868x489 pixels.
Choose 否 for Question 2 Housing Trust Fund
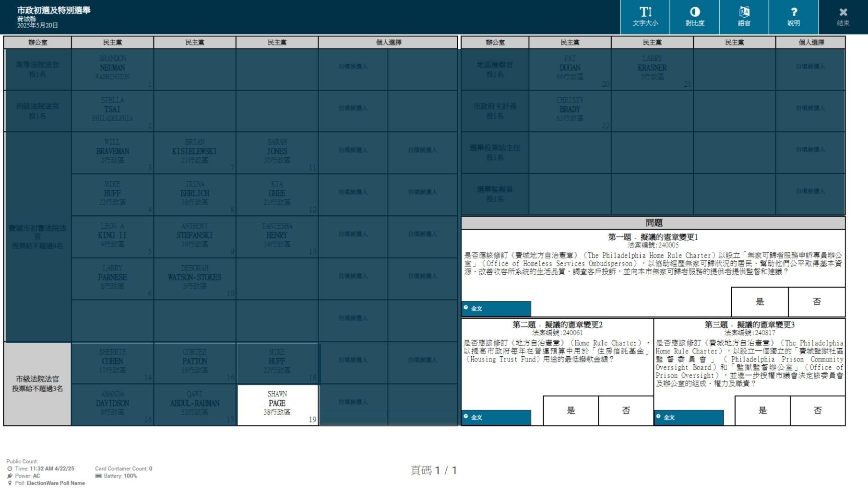tap(626, 410)
